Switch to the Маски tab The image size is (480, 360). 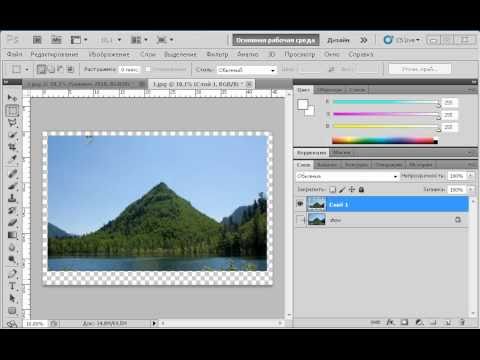click(341, 152)
